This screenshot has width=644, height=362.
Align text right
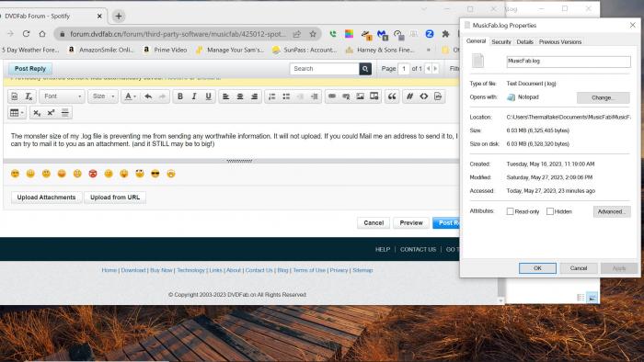click(254, 96)
